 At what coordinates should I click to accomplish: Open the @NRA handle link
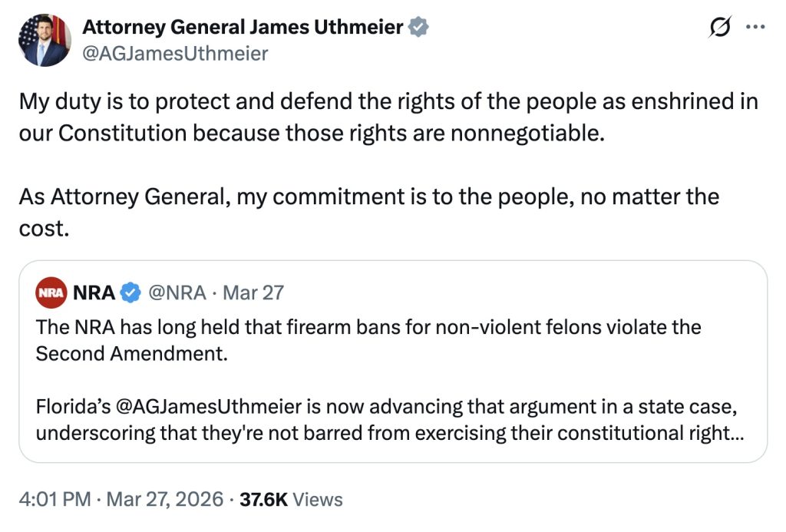pos(177,291)
